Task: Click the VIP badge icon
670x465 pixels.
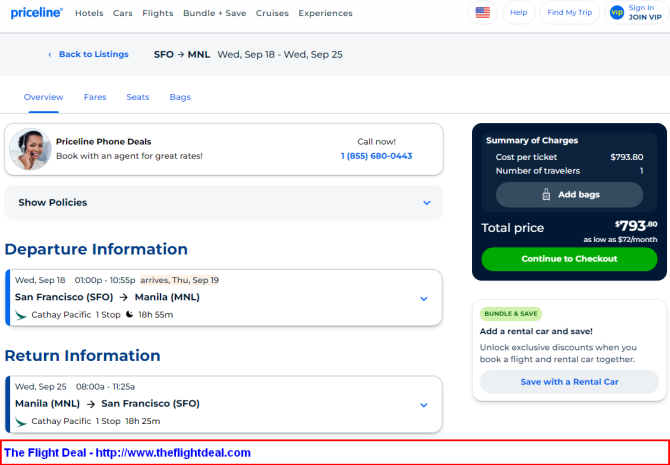Action: [617, 13]
